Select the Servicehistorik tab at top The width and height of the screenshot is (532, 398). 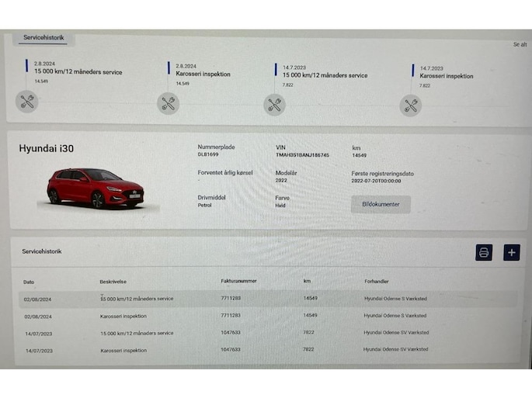tap(43, 37)
